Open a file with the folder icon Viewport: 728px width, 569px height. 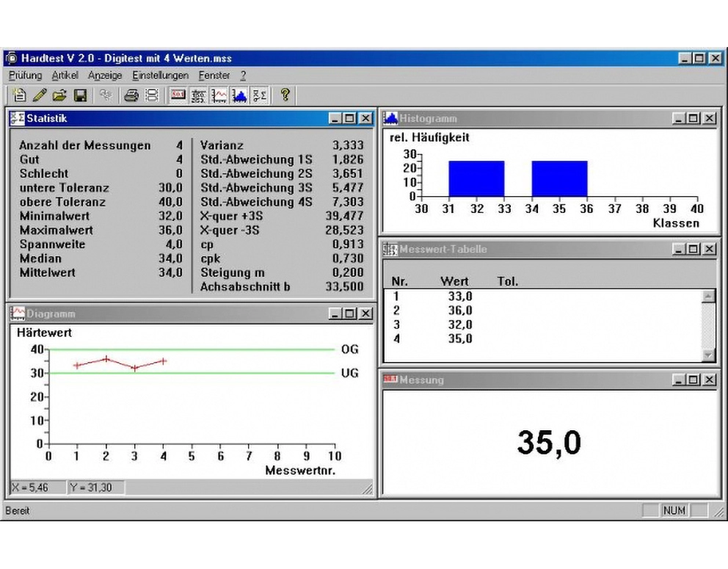click(x=59, y=95)
